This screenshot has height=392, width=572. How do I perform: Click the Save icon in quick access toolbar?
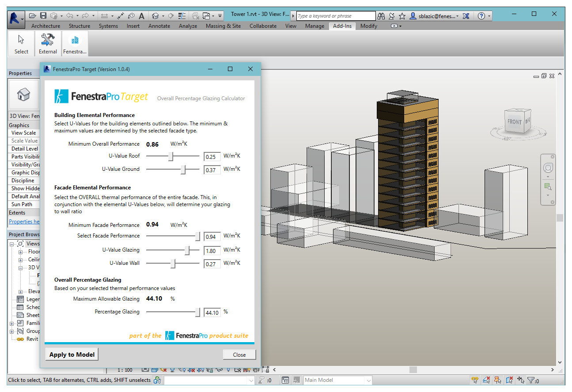click(43, 16)
